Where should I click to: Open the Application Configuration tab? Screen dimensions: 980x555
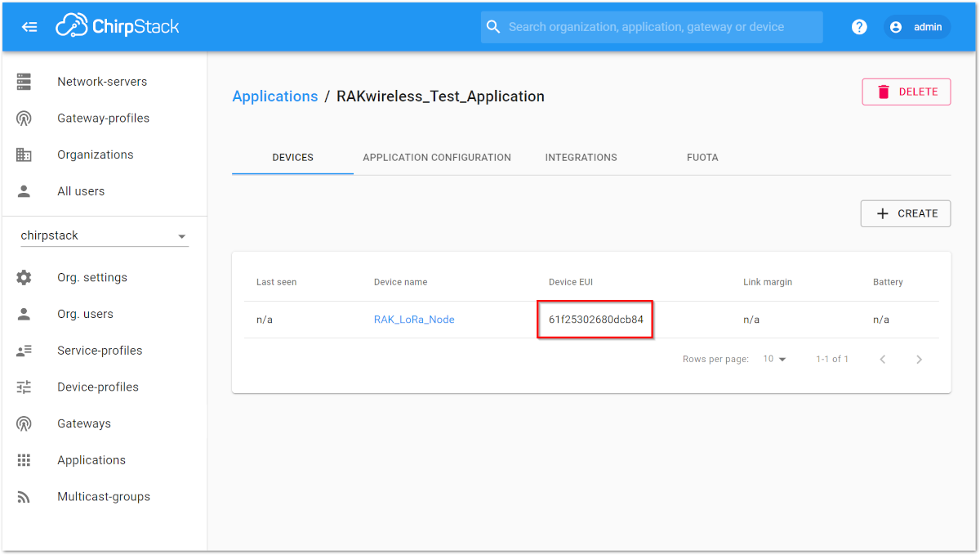pos(437,157)
